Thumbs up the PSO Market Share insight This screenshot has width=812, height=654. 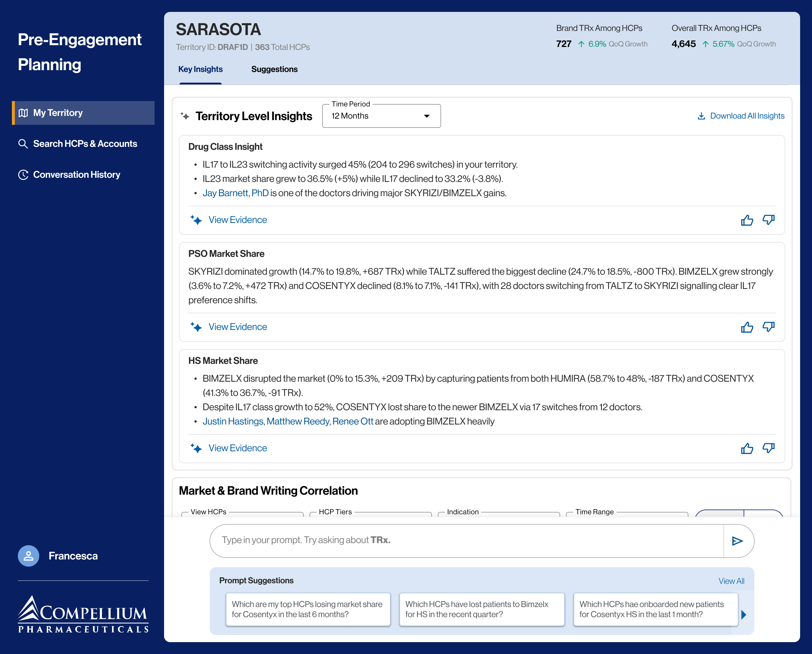pos(747,327)
